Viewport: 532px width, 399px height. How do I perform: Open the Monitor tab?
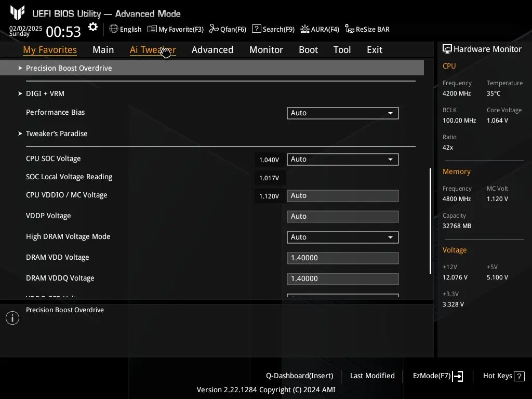tap(267, 49)
